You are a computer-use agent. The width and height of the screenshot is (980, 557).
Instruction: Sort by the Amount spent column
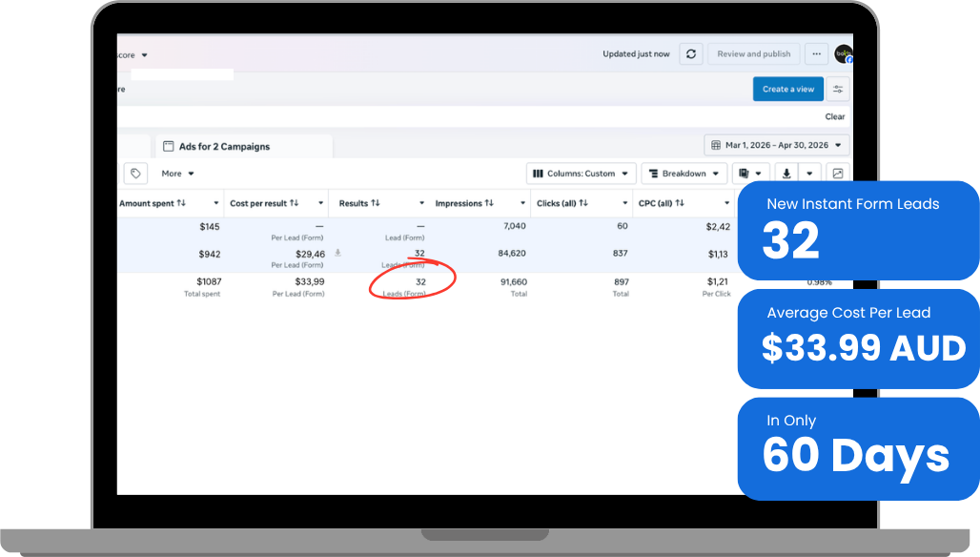coord(153,203)
